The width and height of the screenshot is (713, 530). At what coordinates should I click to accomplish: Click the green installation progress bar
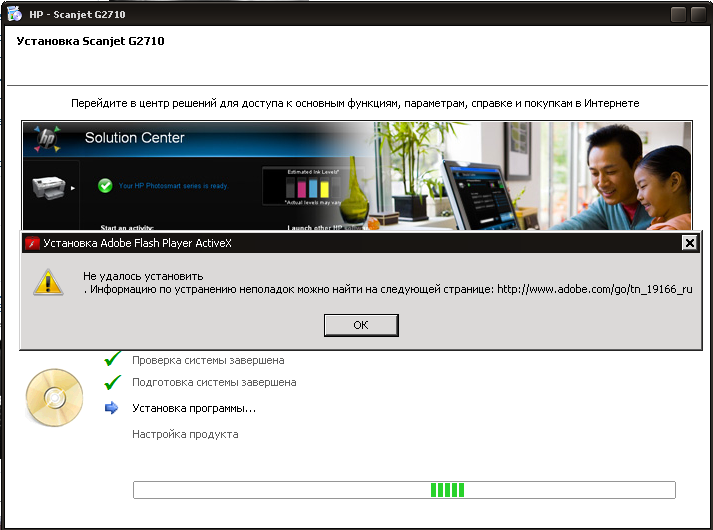pos(404,490)
